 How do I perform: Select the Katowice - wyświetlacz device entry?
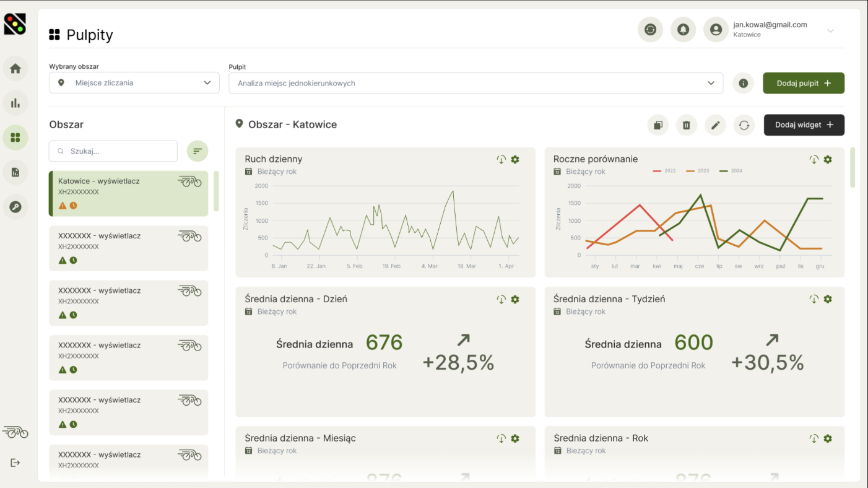click(x=128, y=192)
